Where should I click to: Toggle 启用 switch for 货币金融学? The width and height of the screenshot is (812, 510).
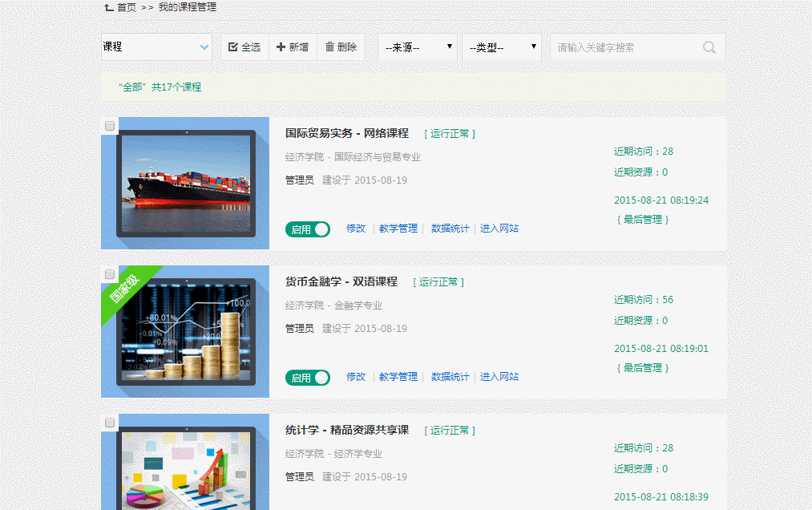[308, 378]
